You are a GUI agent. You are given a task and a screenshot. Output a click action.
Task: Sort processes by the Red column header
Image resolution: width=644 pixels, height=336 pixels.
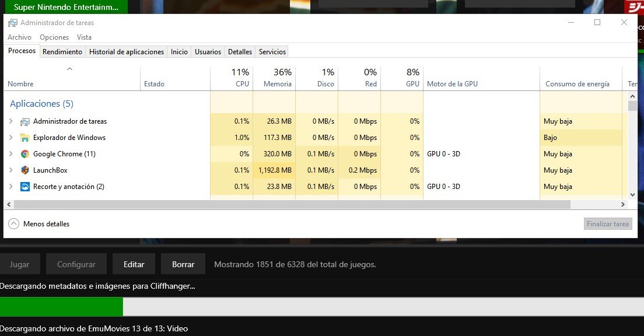point(359,78)
